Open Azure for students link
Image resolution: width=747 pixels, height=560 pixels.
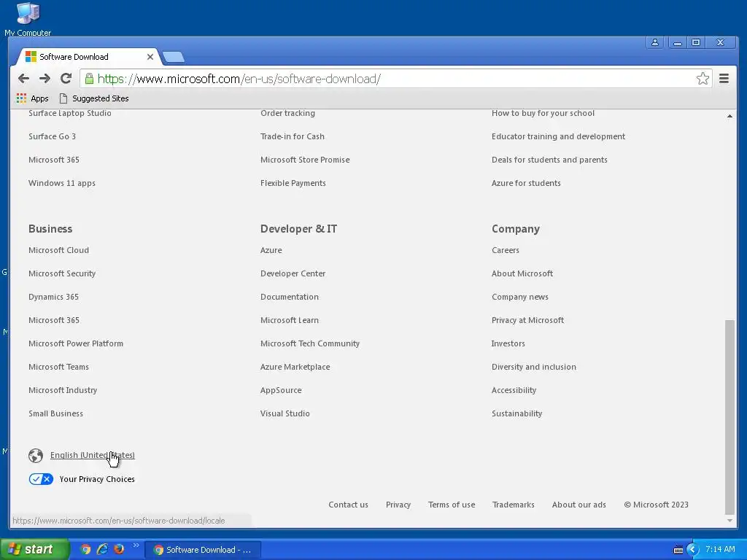point(526,183)
